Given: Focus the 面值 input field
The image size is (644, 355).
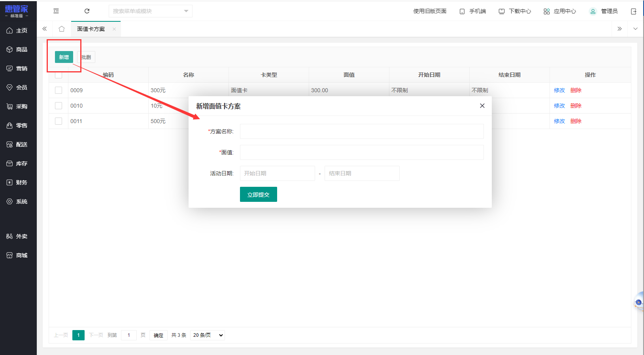Looking at the screenshot, I should point(362,152).
